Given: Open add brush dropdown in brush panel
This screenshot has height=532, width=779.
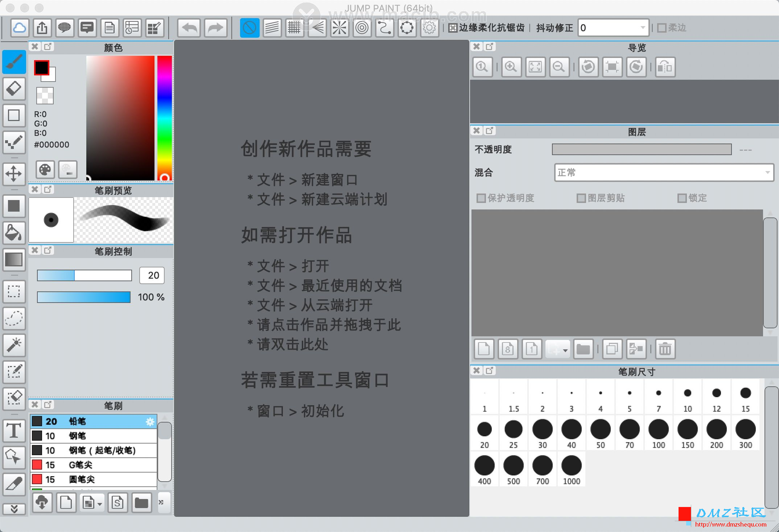Looking at the screenshot, I should [93, 503].
